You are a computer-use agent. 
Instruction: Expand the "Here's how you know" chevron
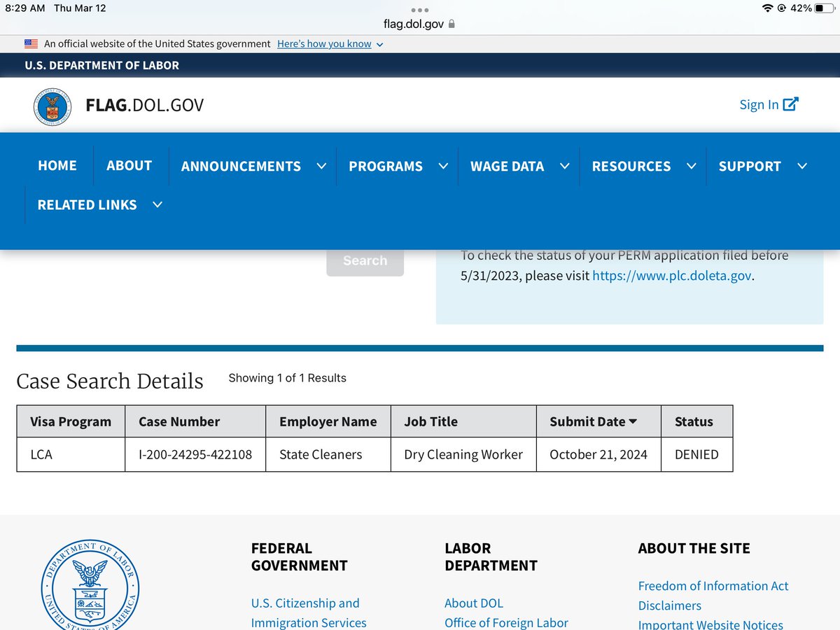(x=379, y=44)
